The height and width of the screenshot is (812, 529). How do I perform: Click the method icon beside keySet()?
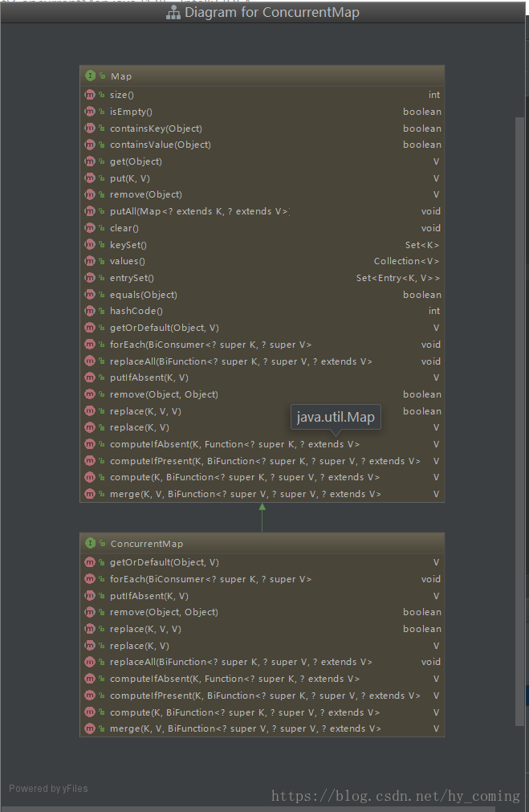pos(90,245)
